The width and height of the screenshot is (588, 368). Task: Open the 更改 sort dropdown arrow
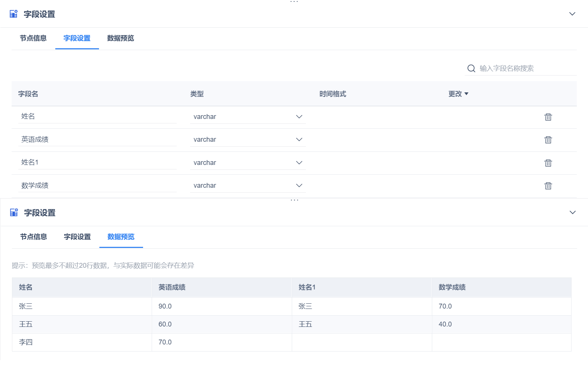click(x=466, y=94)
